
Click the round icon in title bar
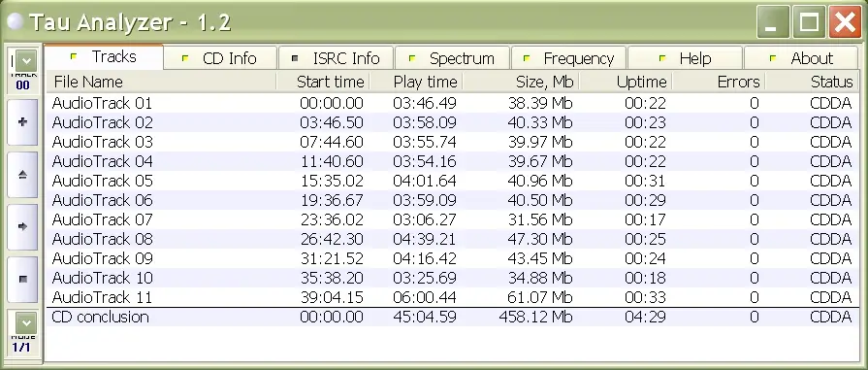(16, 21)
